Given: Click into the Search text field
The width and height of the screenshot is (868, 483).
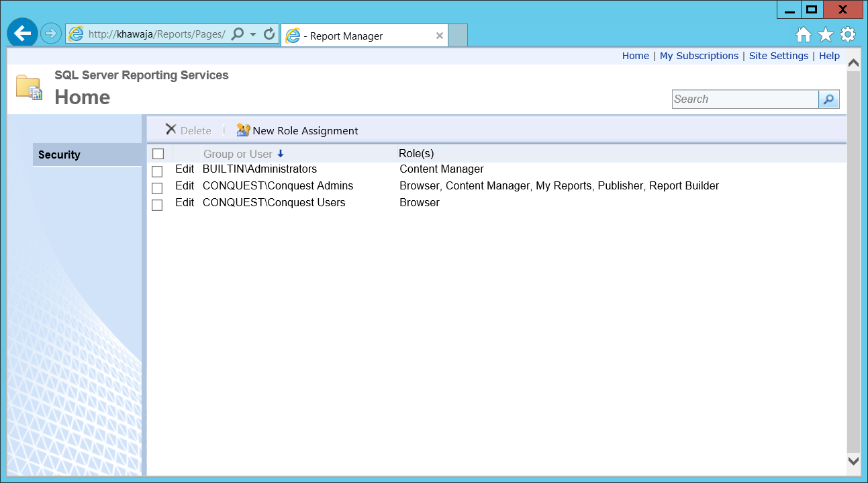Looking at the screenshot, I should point(745,99).
